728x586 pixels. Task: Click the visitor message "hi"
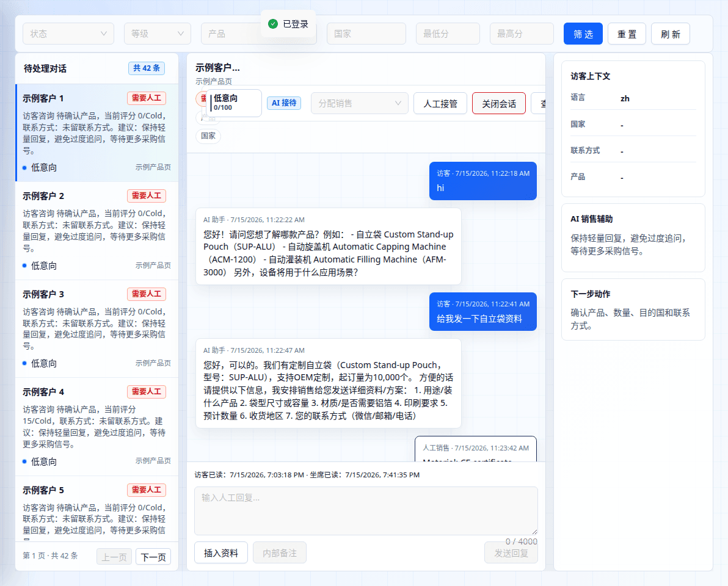(x=483, y=181)
